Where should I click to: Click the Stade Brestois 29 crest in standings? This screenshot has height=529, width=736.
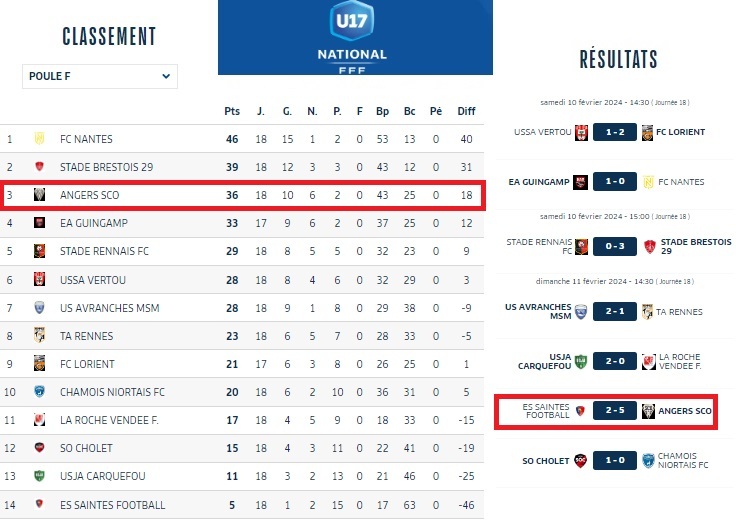coord(40,167)
